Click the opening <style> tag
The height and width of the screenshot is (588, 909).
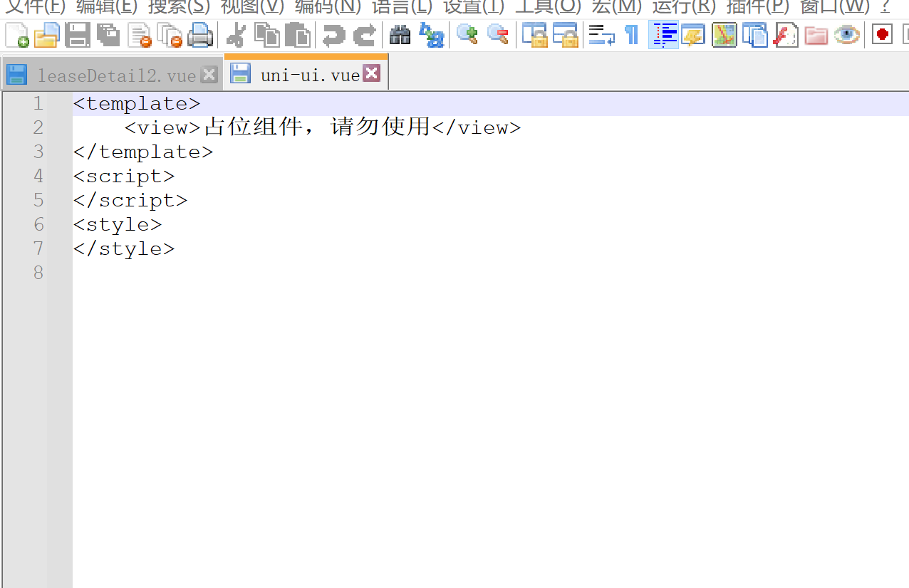pyautogui.click(x=118, y=225)
